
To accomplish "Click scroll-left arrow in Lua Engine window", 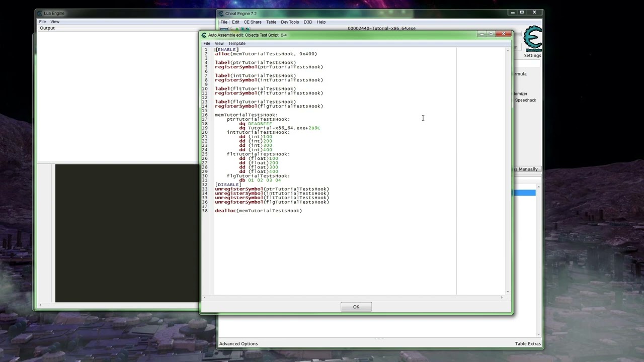I will coord(41,306).
